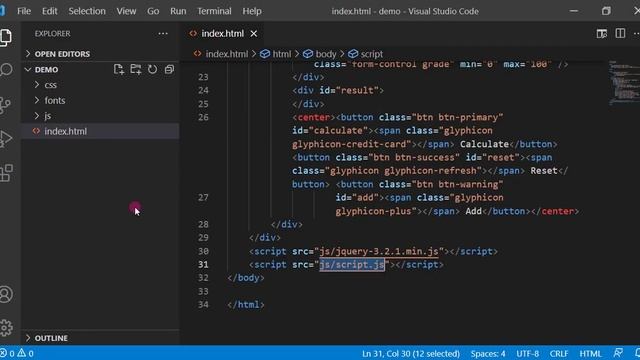Viewport: 640px width, 360px height.
Task: Open the Explorer activity bar icon
Action: (6, 38)
